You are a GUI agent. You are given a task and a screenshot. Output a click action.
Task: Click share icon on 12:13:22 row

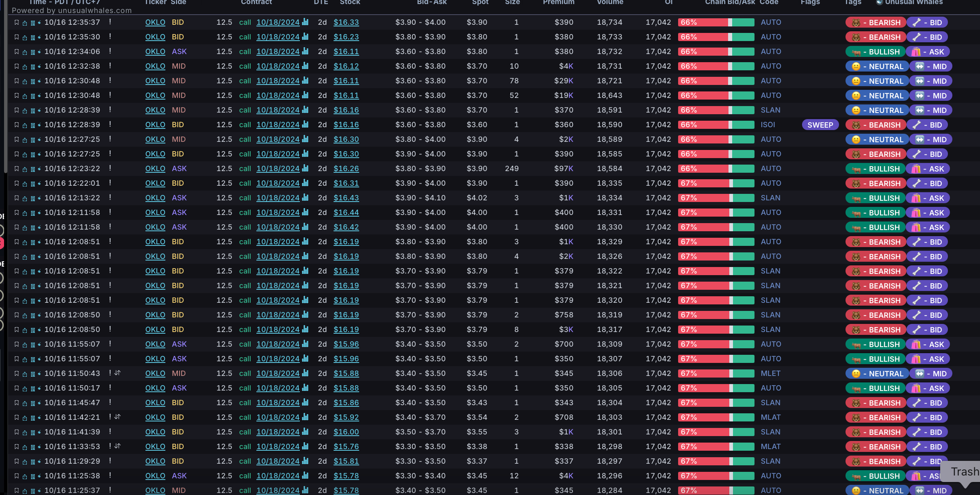[25, 198]
